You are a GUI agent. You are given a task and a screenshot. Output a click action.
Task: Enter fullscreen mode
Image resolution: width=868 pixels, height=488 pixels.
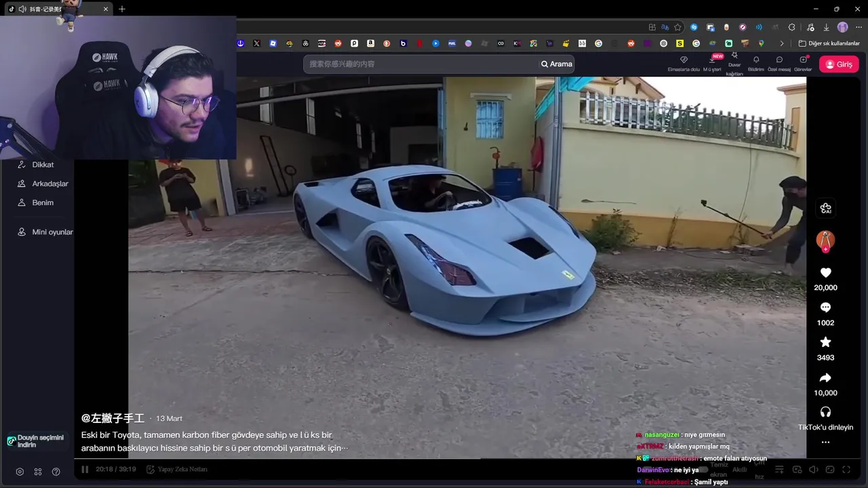(x=846, y=470)
